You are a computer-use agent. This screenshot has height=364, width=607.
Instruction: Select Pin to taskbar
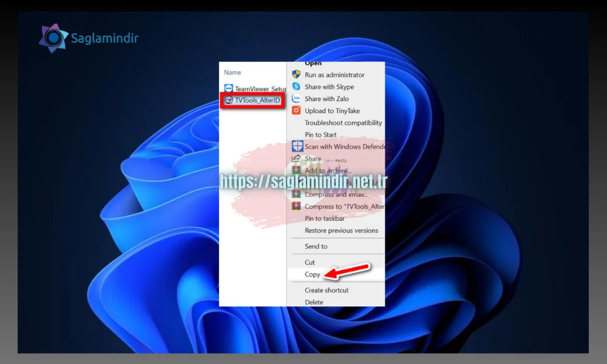point(324,218)
